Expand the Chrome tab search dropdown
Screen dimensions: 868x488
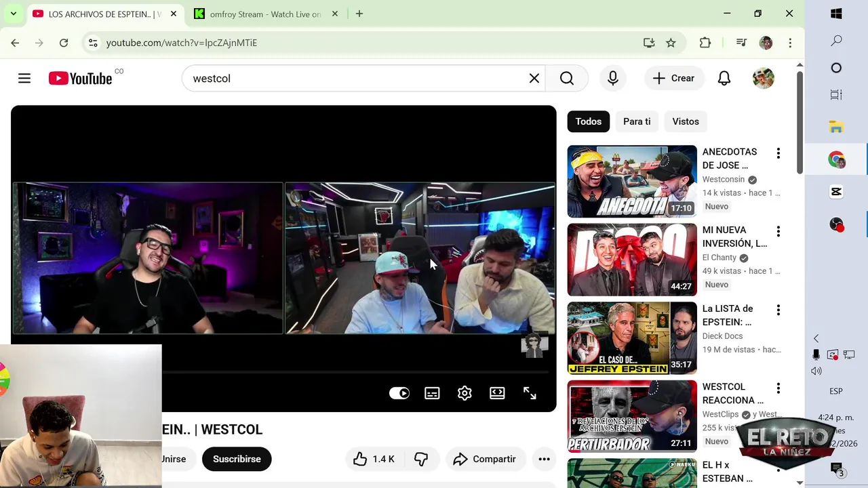click(x=13, y=14)
